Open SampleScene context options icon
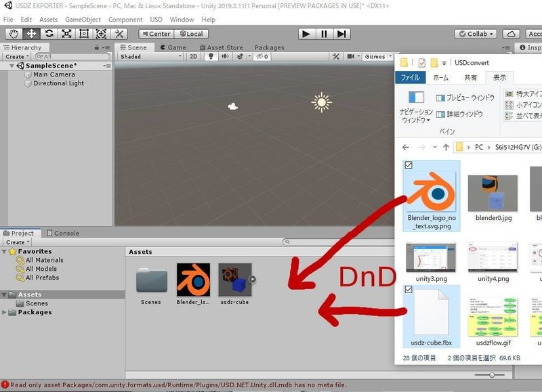Viewport: 542px width, 392px height. pyautogui.click(x=107, y=66)
